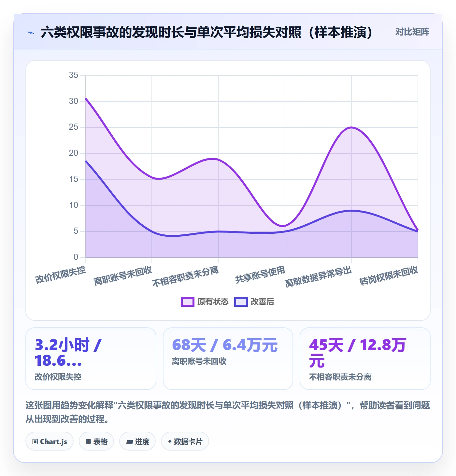Click the 20 y-axis tick label
Screen dimensions: 456x476
(x=74, y=153)
